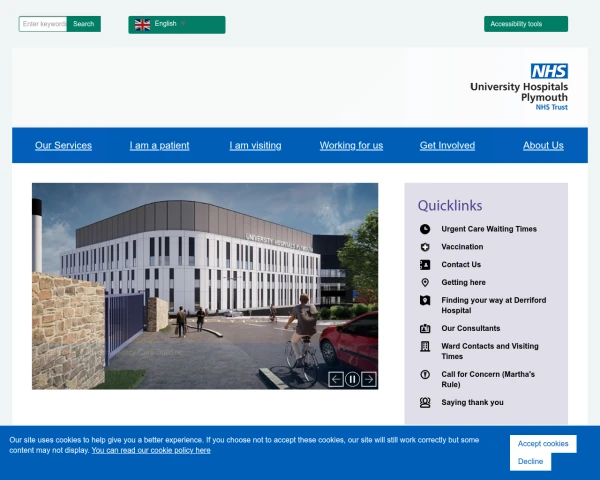Advance to the next carousel slide
The image size is (600, 480).
tap(369, 379)
